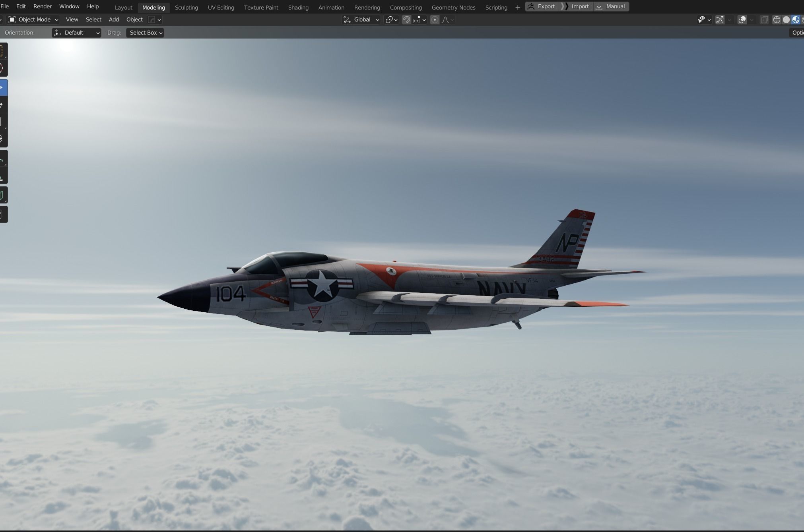804x532 pixels.
Task: Open Drag Select Box dropdown
Action: pos(145,33)
